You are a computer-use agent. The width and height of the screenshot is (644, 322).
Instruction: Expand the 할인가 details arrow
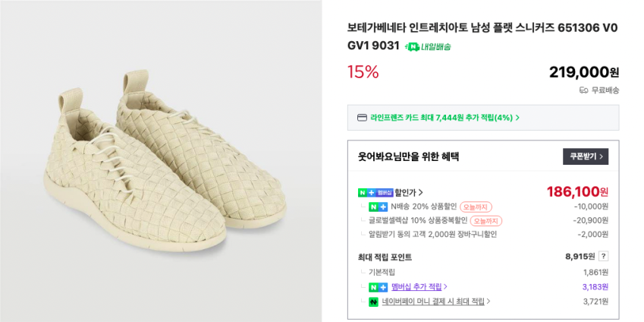(x=421, y=192)
